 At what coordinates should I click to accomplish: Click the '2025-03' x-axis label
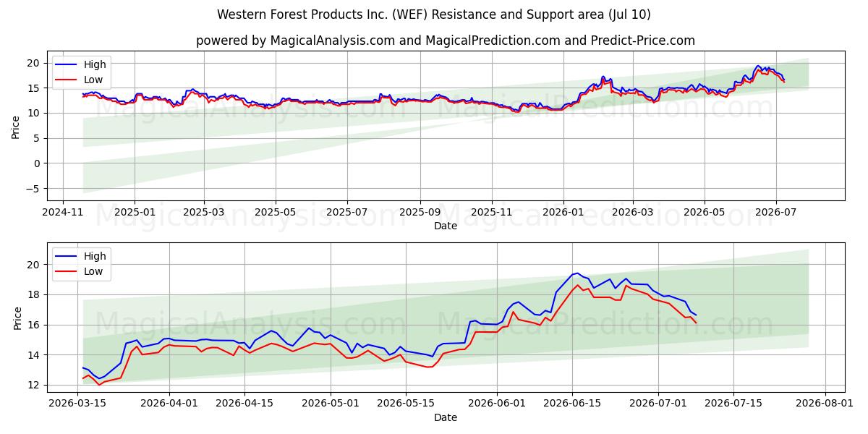[204, 213]
